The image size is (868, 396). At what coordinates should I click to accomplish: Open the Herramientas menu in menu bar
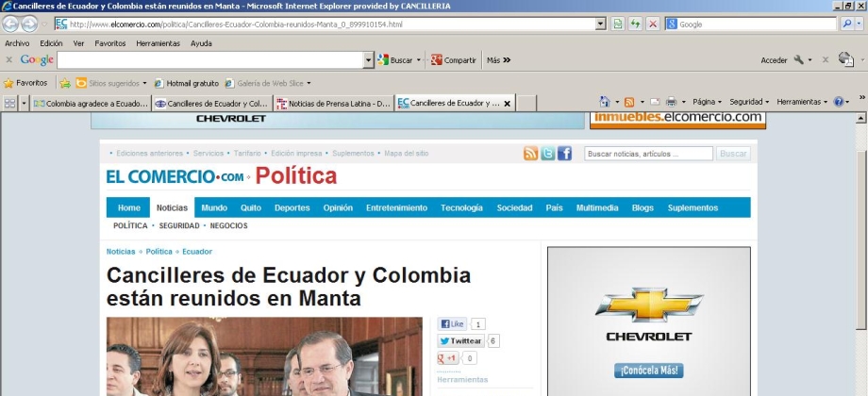point(158,43)
